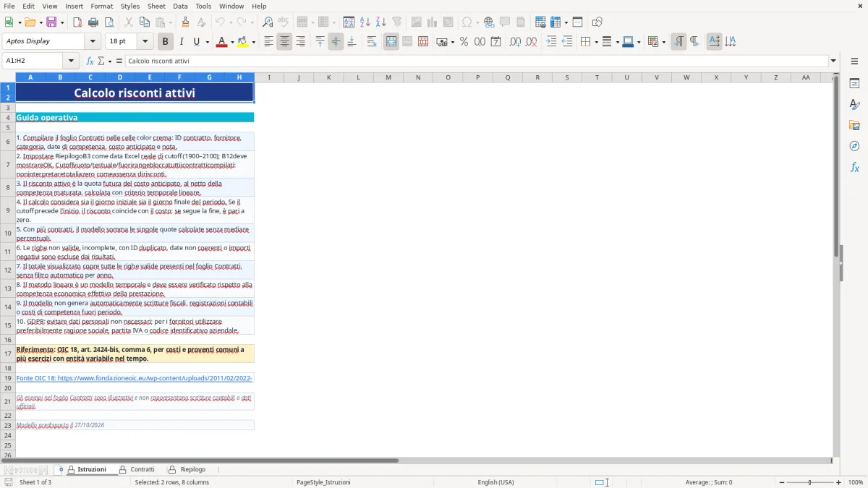Click Freeze Rows and Columns icon
868x488 pixels.
coord(556,22)
